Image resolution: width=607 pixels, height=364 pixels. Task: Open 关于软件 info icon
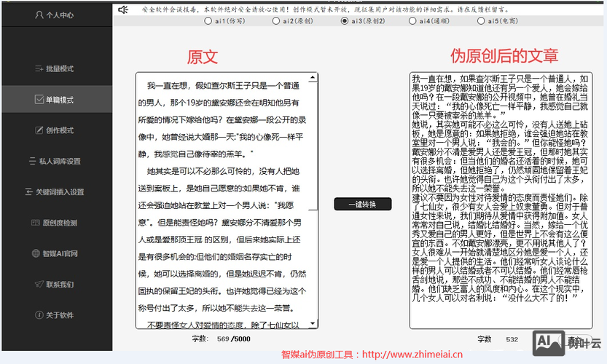pos(40,315)
